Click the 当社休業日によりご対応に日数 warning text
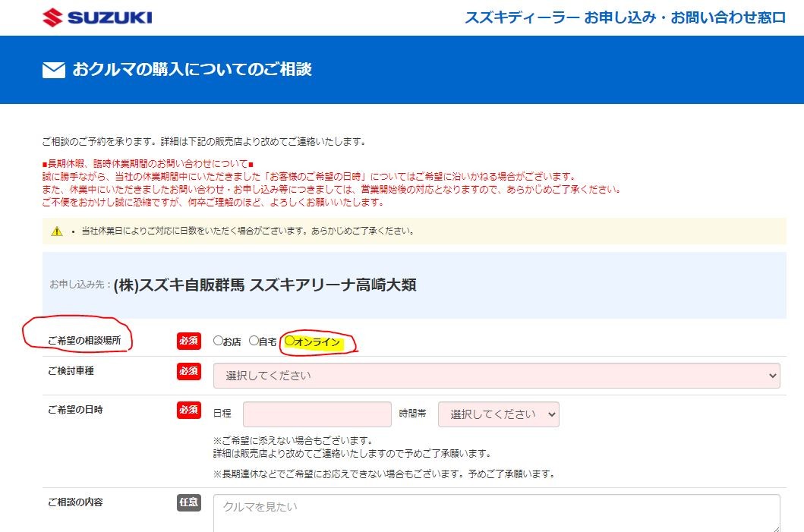Screen dimensions: 804x532 pyautogui.click(x=248, y=231)
